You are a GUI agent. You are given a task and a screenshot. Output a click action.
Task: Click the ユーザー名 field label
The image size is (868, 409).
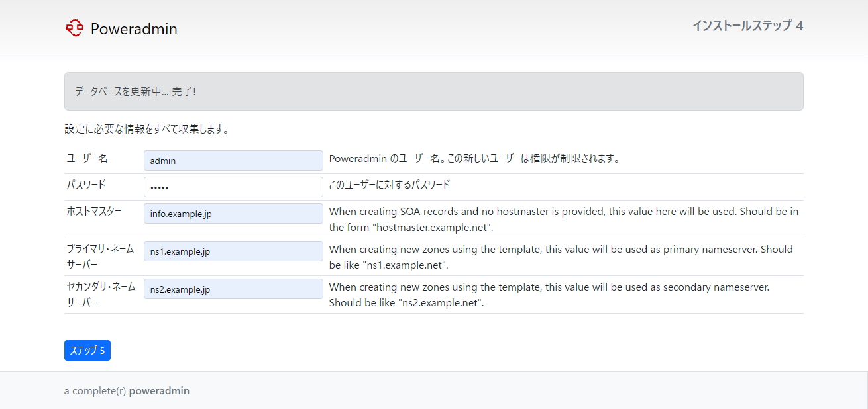[x=87, y=159]
